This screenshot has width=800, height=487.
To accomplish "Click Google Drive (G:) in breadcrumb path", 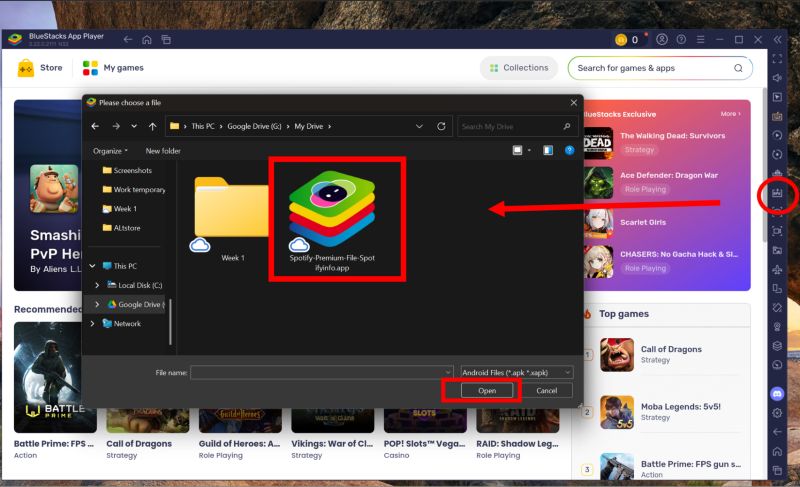I will point(254,126).
